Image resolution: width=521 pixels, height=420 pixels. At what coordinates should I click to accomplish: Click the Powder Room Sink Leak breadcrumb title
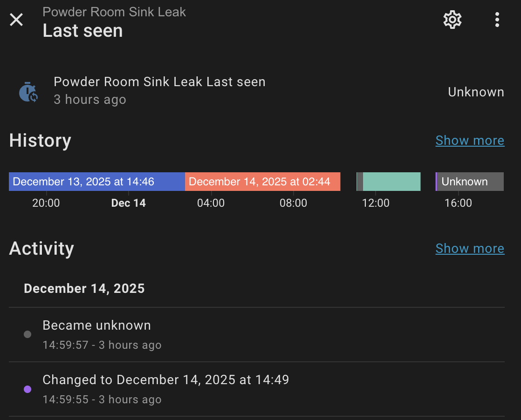[114, 12]
